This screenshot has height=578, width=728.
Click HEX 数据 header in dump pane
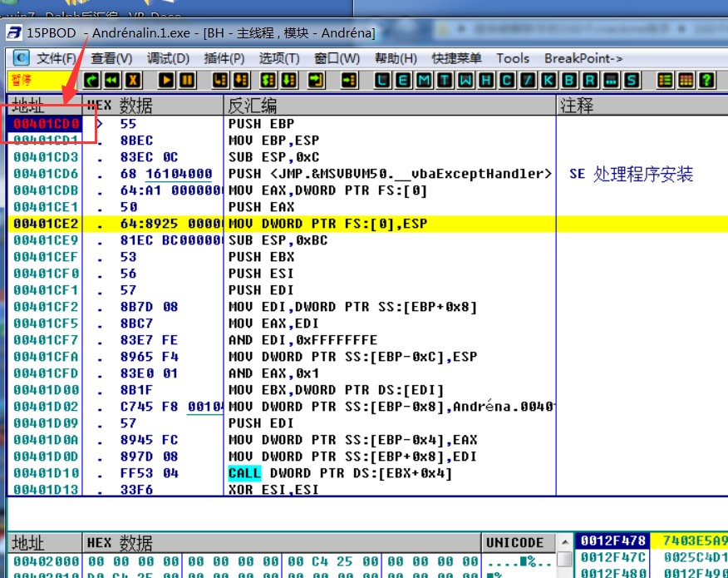point(282,543)
